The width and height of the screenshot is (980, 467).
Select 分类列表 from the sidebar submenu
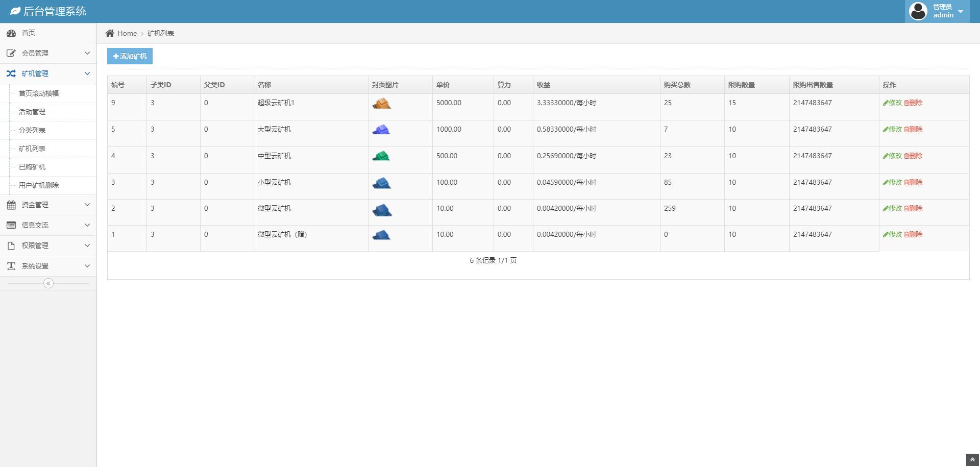[x=32, y=130]
